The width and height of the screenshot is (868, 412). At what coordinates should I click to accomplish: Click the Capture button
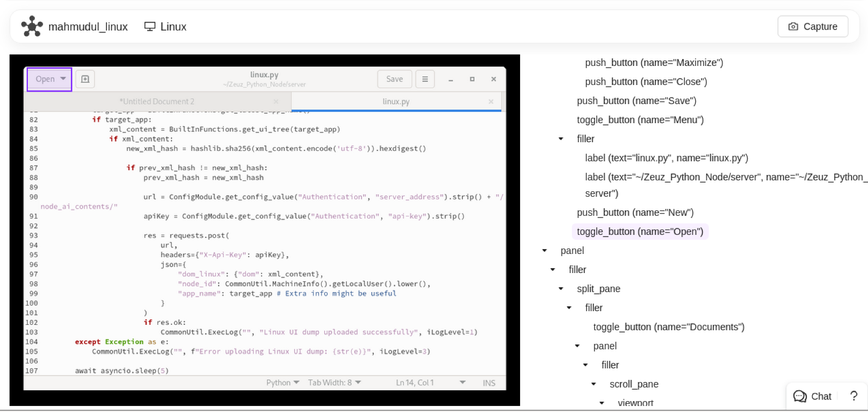point(812,26)
